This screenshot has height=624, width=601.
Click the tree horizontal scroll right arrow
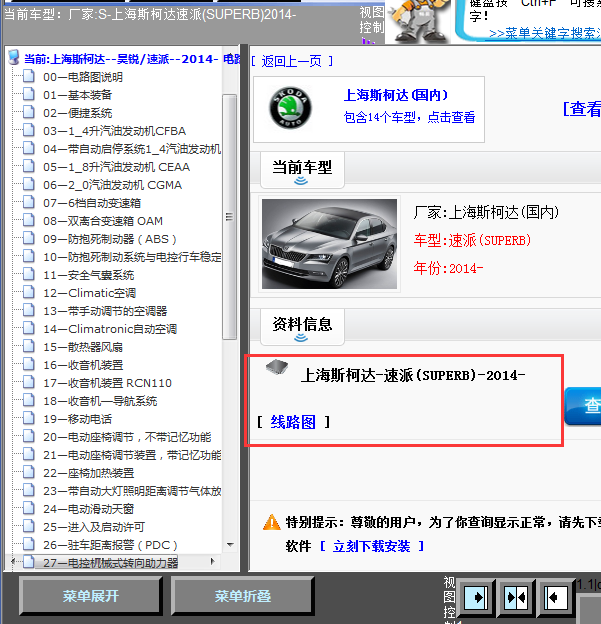click(213, 562)
